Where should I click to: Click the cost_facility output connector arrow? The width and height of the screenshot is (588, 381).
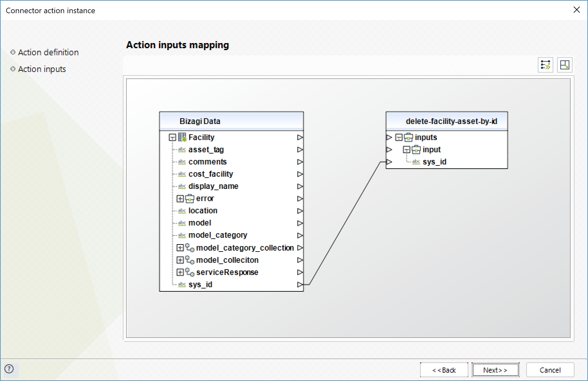300,174
